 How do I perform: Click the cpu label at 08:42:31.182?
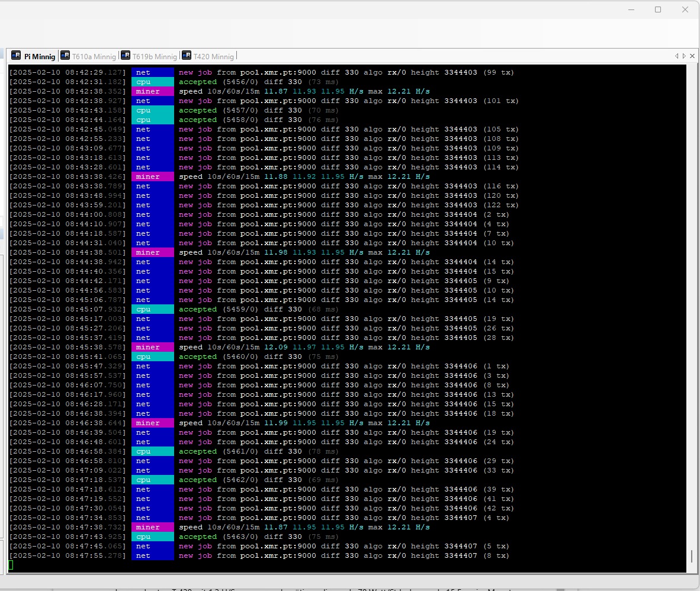152,82
